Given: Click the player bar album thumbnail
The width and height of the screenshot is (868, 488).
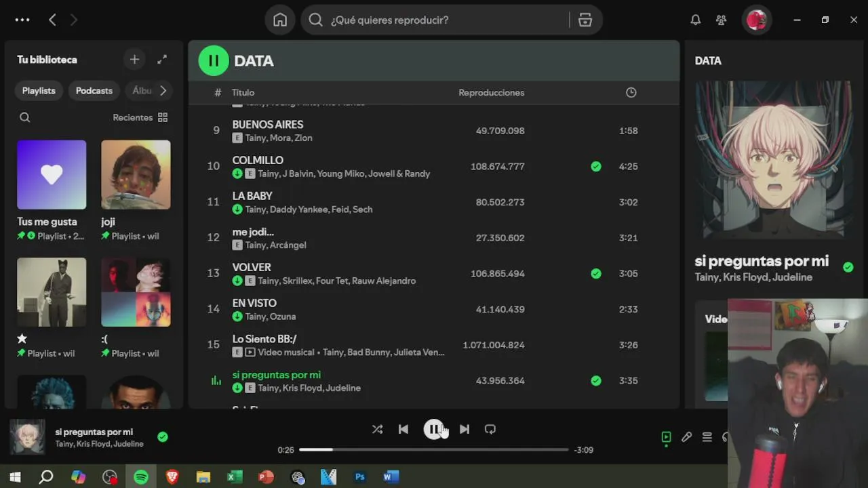Looking at the screenshot, I should (x=27, y=437).
